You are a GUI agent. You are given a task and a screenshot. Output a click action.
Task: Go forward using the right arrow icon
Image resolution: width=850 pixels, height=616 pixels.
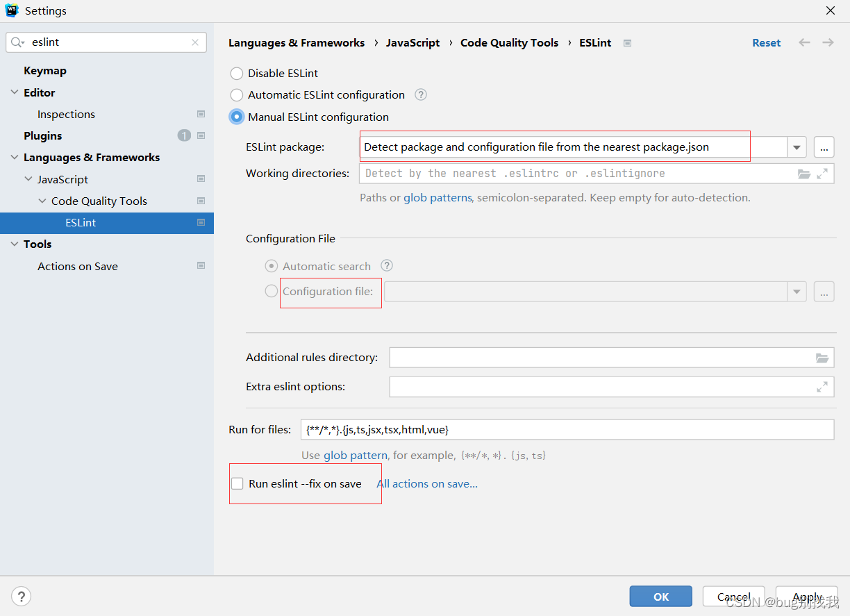[x=828, y=42]
